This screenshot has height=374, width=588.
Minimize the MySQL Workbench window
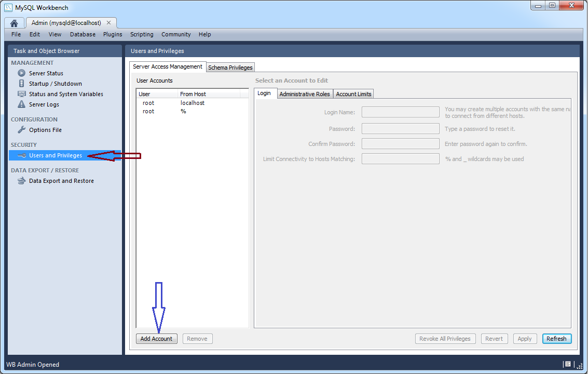[538, 5]
